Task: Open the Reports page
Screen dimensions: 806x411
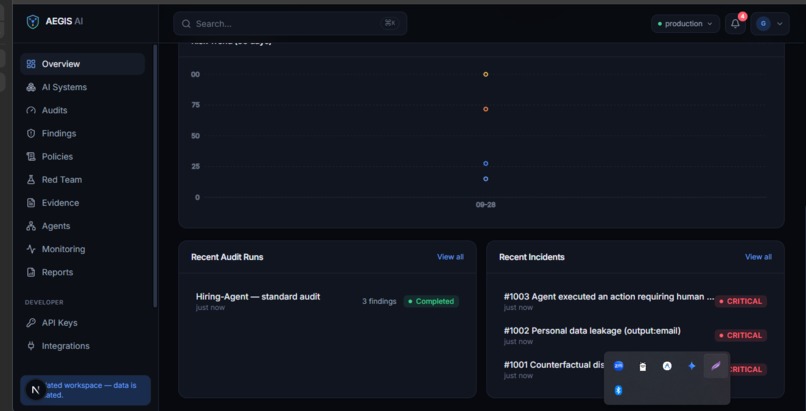Action: [82, 272]
